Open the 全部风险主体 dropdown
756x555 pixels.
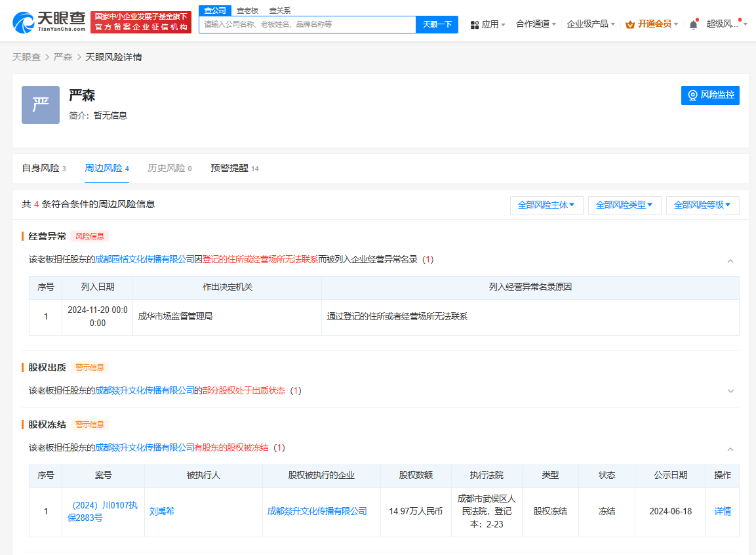pos(546,205)
